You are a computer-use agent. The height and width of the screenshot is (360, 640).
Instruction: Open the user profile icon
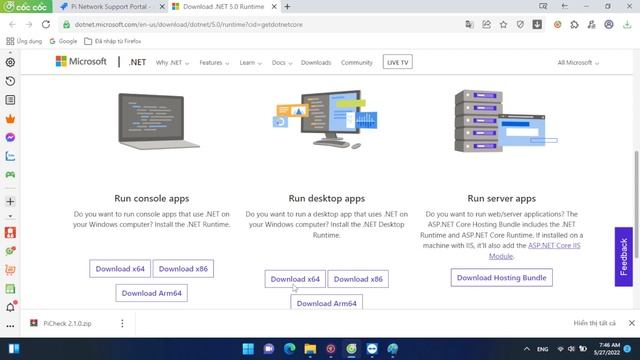point(609,24)
